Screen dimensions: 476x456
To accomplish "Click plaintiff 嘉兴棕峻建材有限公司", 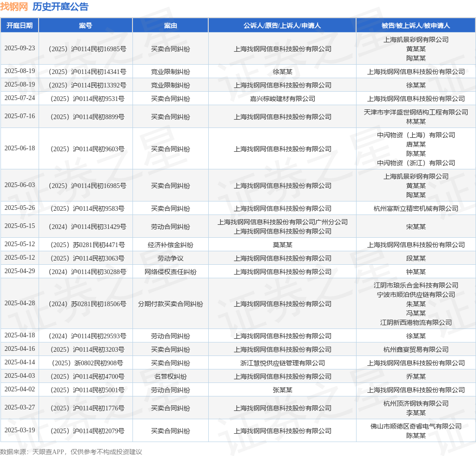I will (282, 99).
